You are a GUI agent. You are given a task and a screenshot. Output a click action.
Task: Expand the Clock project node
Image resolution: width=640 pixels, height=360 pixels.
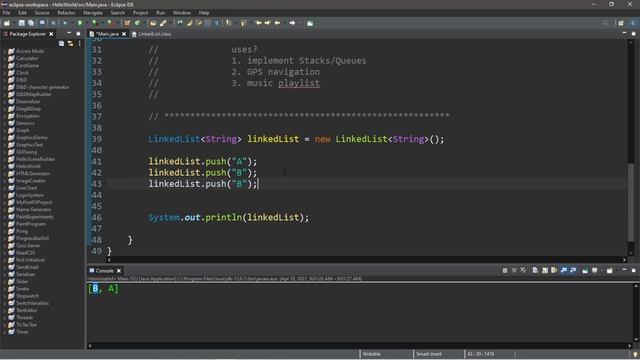coord(4,73)
